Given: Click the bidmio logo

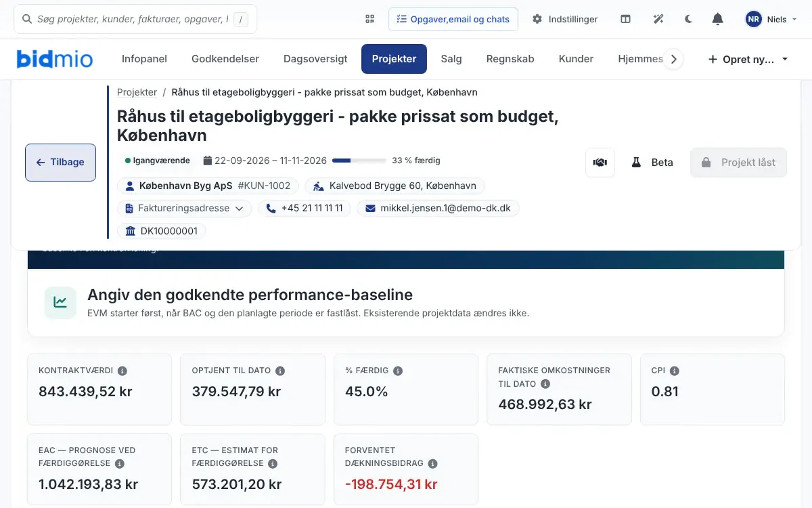Looking at the screenshot, I should pos(55,59).
